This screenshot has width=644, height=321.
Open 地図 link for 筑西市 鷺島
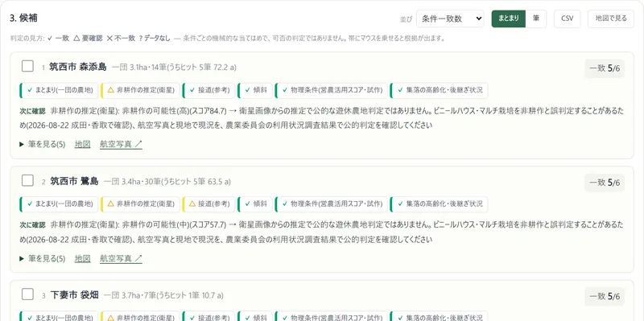83,258
